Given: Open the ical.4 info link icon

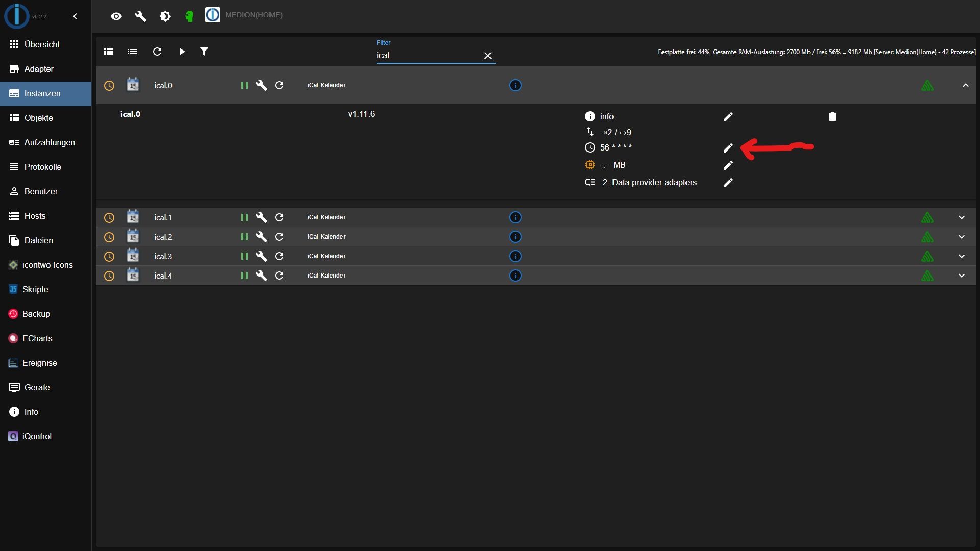Looking at the screenshot, I should 516,275.
